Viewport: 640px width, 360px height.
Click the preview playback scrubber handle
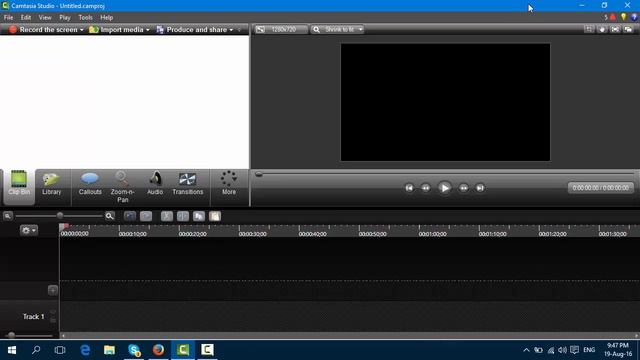(259, 174)
